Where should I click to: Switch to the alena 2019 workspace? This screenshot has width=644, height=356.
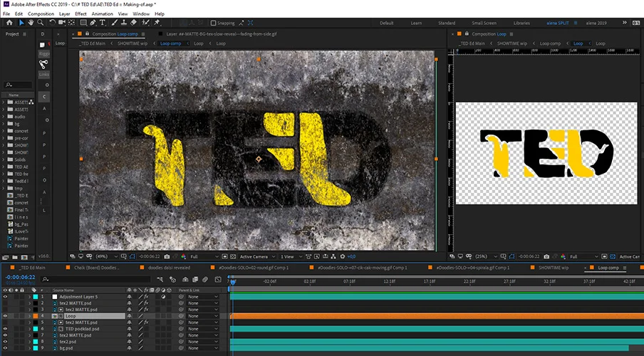click(596, 23)
